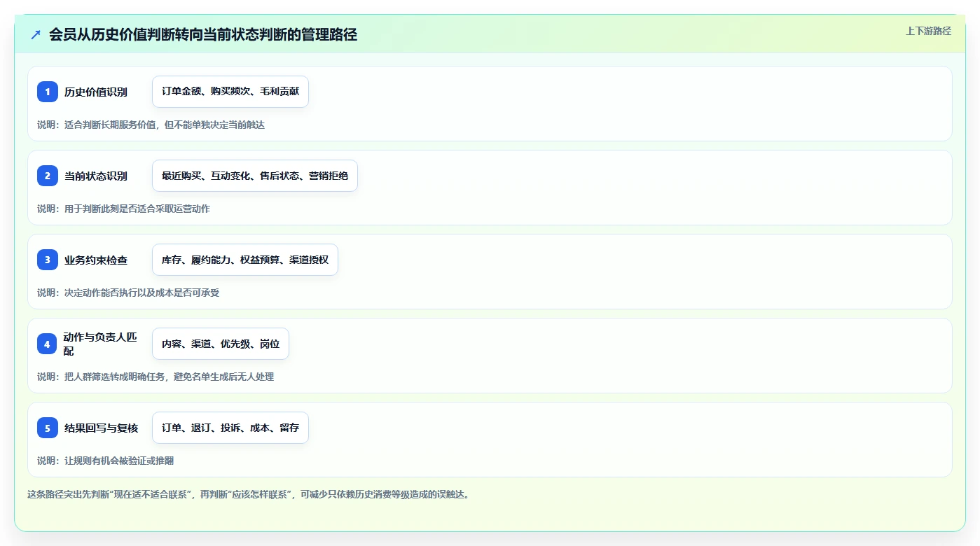
Task: Select step number 5 badge
Action: coord(48,428)
